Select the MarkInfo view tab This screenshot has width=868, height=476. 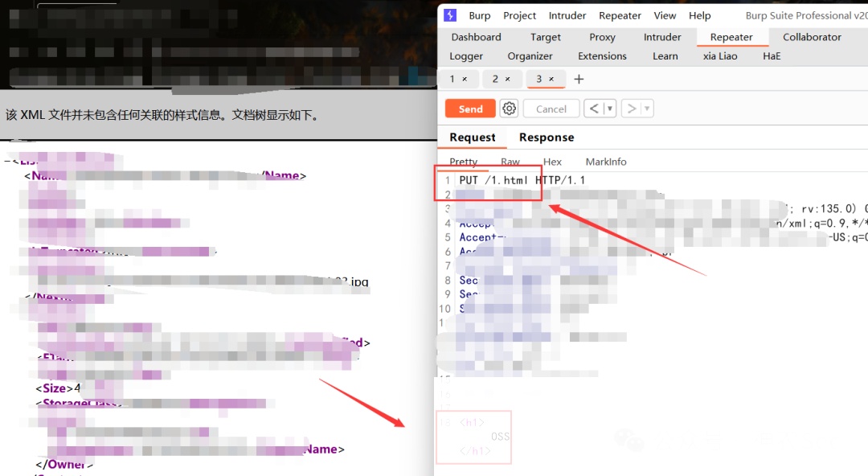pyautogui.click(x=606, y=162)
